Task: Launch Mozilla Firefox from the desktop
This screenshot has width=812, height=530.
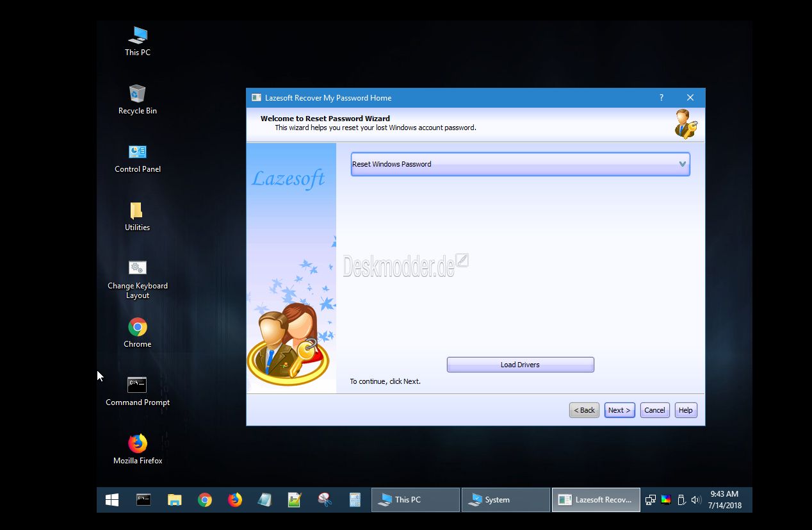Action: point(138,450)
